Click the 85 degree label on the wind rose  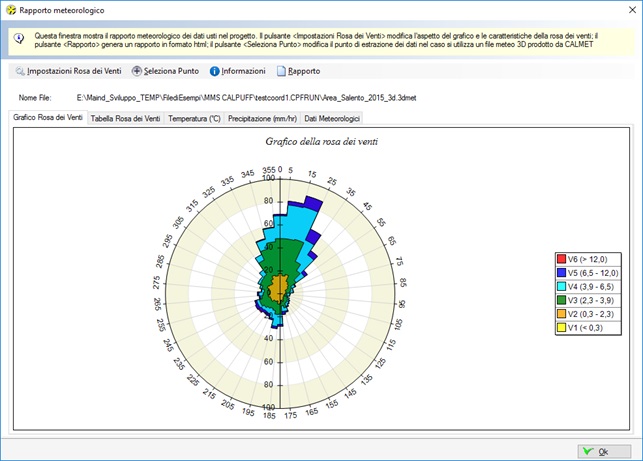point(403,283)
